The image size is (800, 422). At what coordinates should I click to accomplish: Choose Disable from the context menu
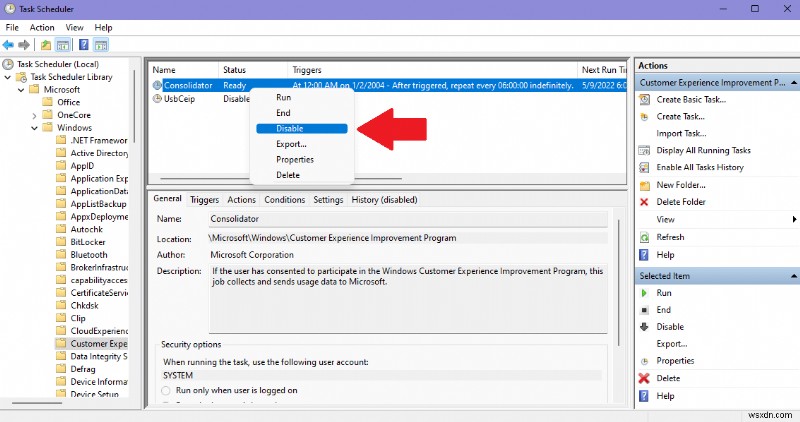pos(302,129)
